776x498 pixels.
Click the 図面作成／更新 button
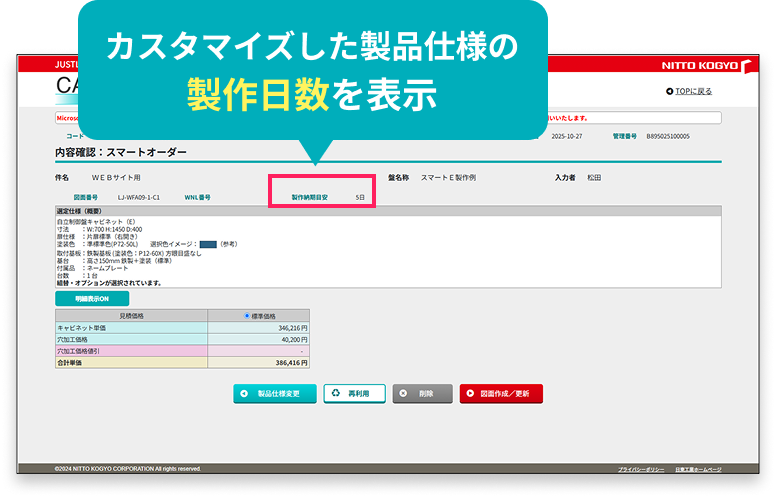click(x=501, y=394)
